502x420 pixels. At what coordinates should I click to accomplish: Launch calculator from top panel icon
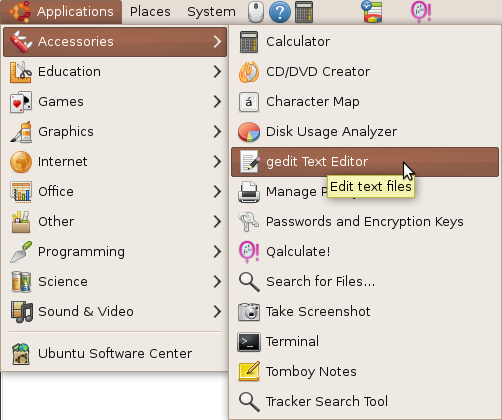(304, 12)
